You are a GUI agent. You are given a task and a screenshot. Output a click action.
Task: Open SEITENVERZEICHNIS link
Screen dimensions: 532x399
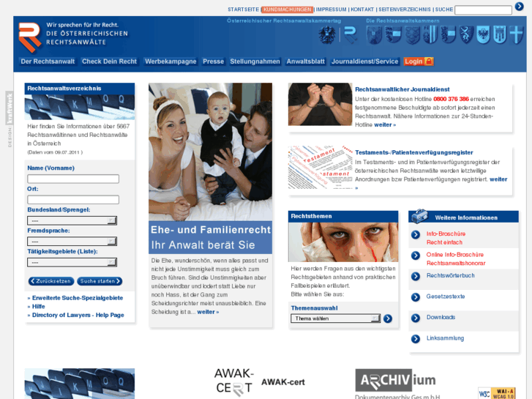[405, 10]
